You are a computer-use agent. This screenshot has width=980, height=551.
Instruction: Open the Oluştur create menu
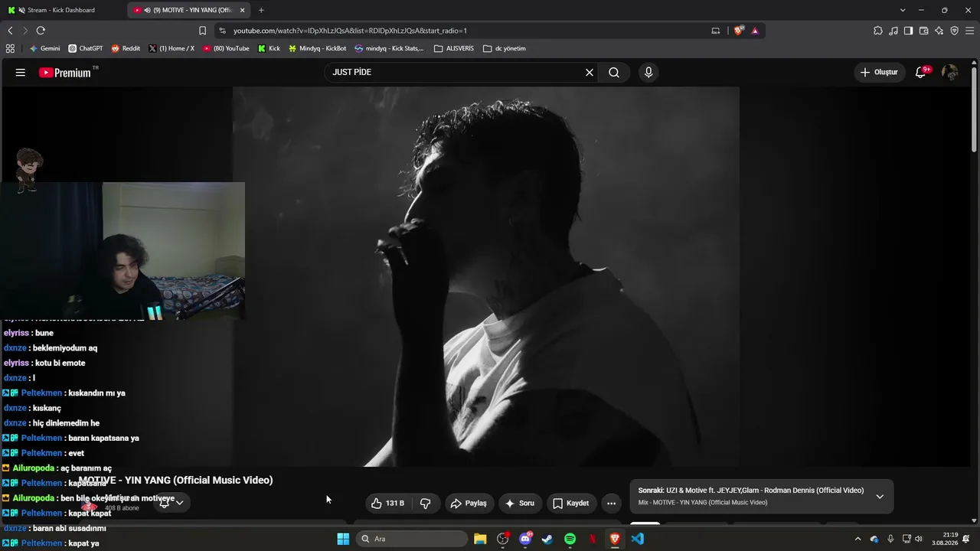pyautogui.click(x=879, y=73)
